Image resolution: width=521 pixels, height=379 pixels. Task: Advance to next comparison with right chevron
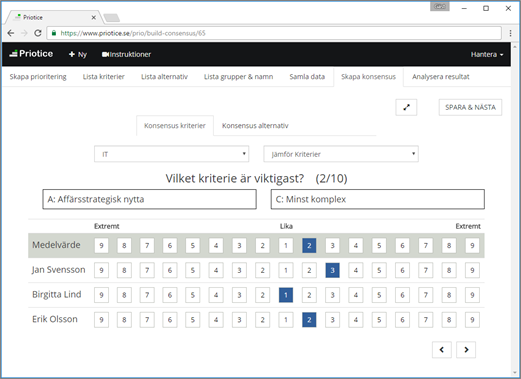[466, 350]
